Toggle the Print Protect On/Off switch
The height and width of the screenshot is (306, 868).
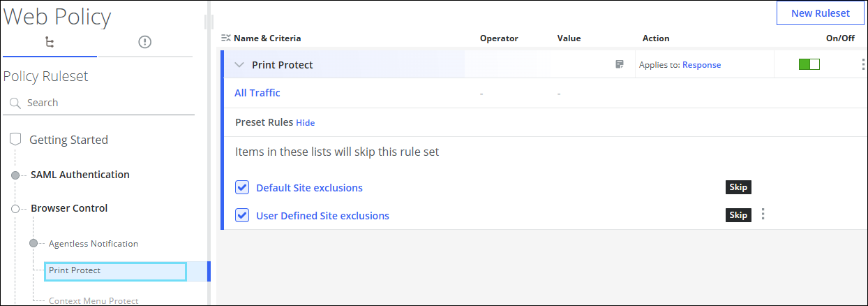tap(809, 64)
